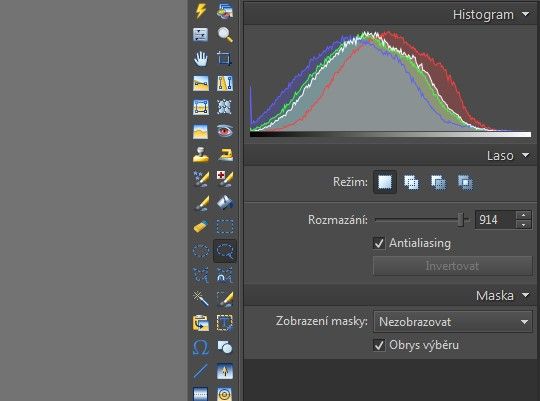Screen dimensions: 540x401
Task: Collapse the Laso panel arrow
Action: click(x=526, y=155)
